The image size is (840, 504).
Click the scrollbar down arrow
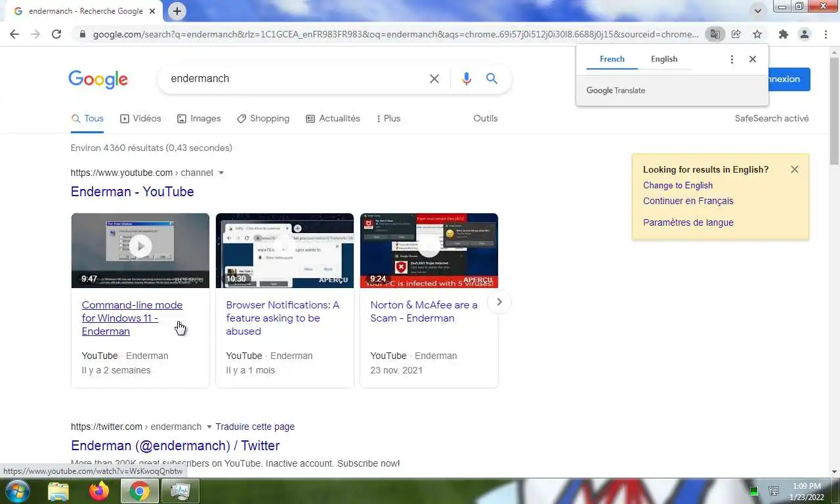(x=834, y=472)
